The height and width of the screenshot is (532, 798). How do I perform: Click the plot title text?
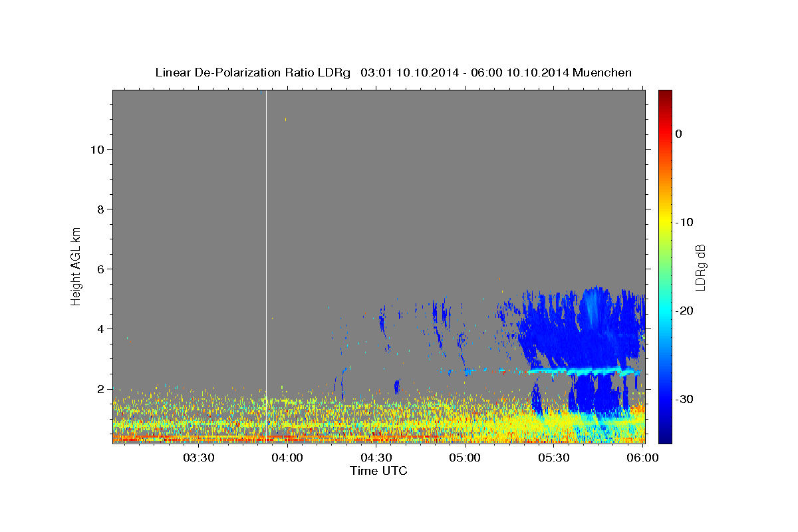393,72
